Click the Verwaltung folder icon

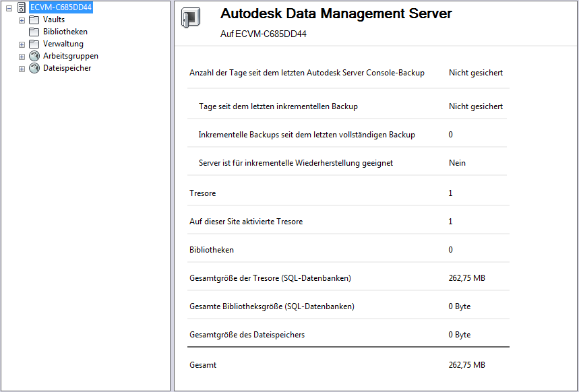(34, 44)
